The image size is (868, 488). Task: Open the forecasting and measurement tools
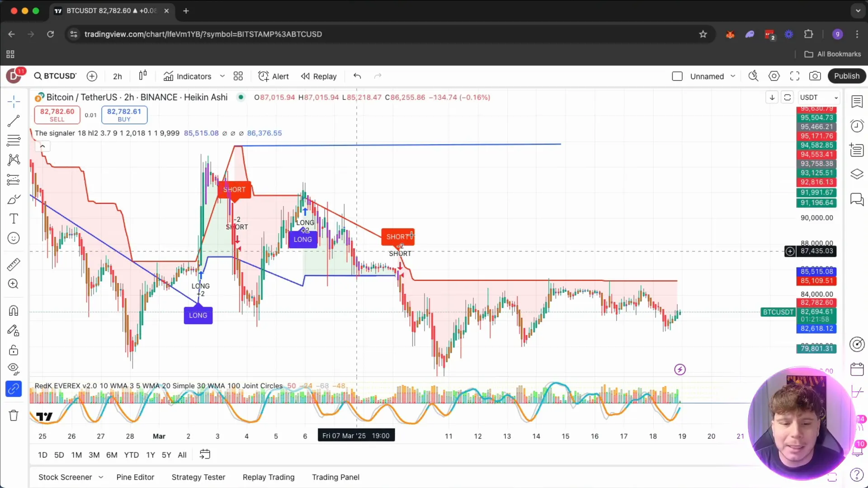click(x=14, y=180)
